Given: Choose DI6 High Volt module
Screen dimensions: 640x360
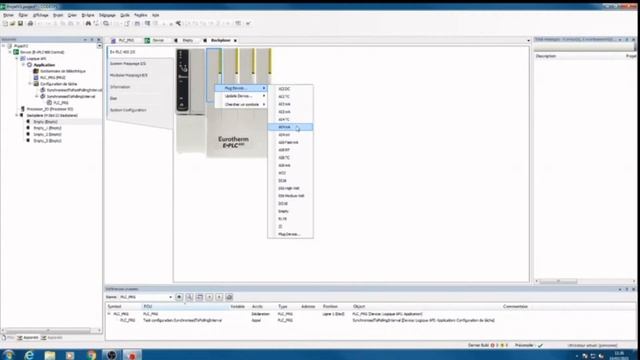Looking at the screenshot, I should pos(291,188).
